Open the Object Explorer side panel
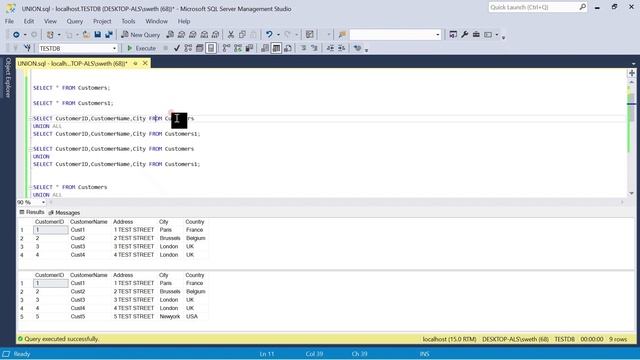Viewport: 640px width, 360px height. pyautogui.click(x=8, y=78)
